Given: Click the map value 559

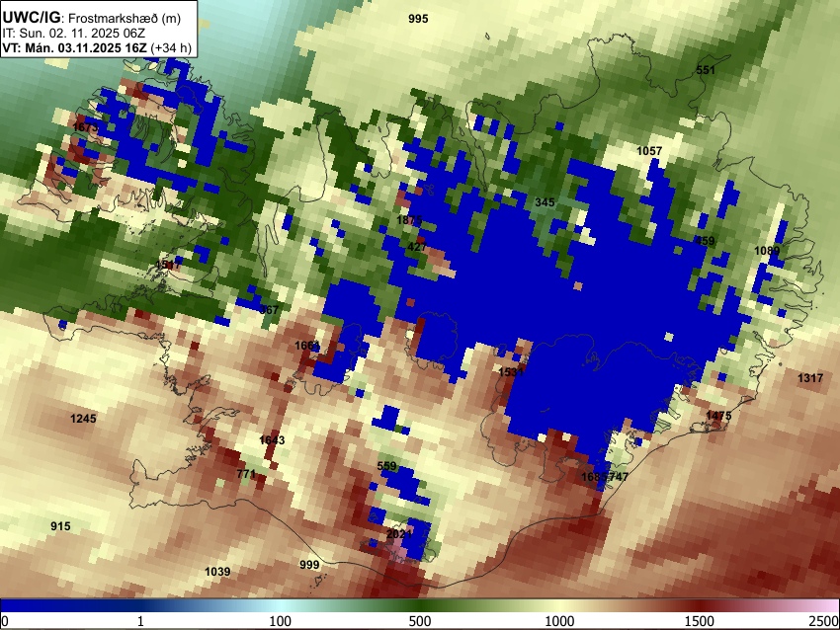Looking at the screenshot, I should 386,466.
